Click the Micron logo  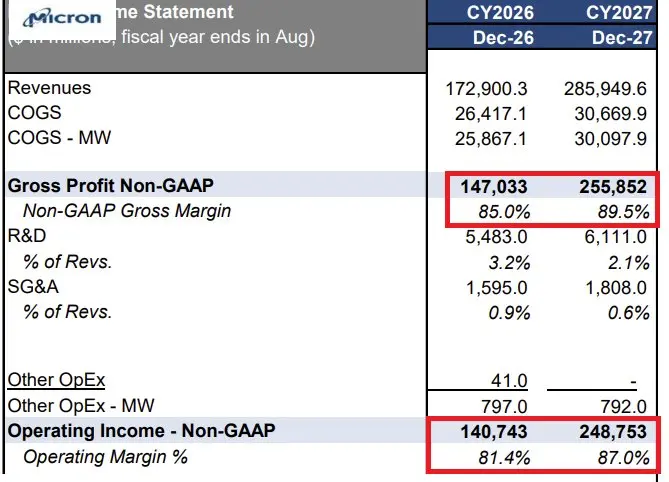coord(62,18)
